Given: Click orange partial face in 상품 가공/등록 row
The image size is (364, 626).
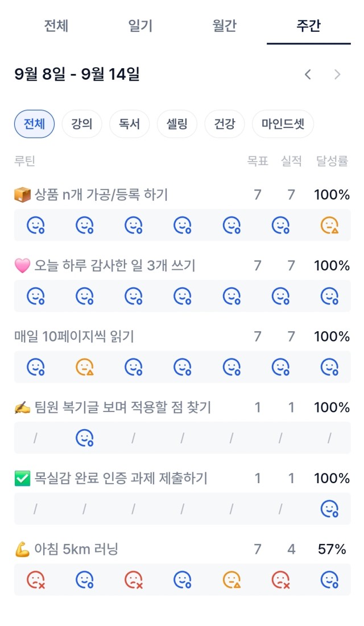Looking at the screenshot, I should click(329, 226).
